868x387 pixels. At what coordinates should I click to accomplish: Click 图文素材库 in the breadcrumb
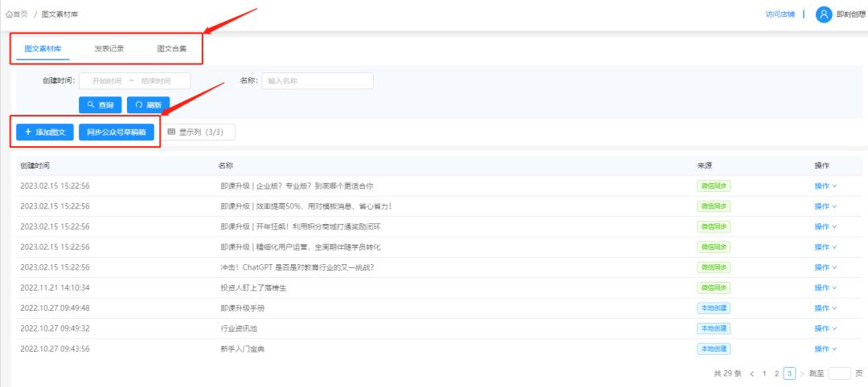point(59,14)
